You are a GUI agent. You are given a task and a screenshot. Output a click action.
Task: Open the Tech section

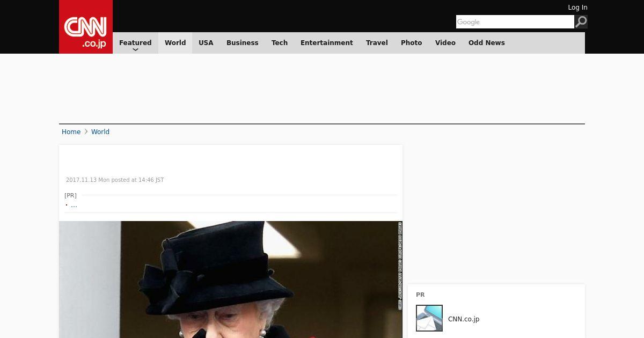click(x=280, y=43)
